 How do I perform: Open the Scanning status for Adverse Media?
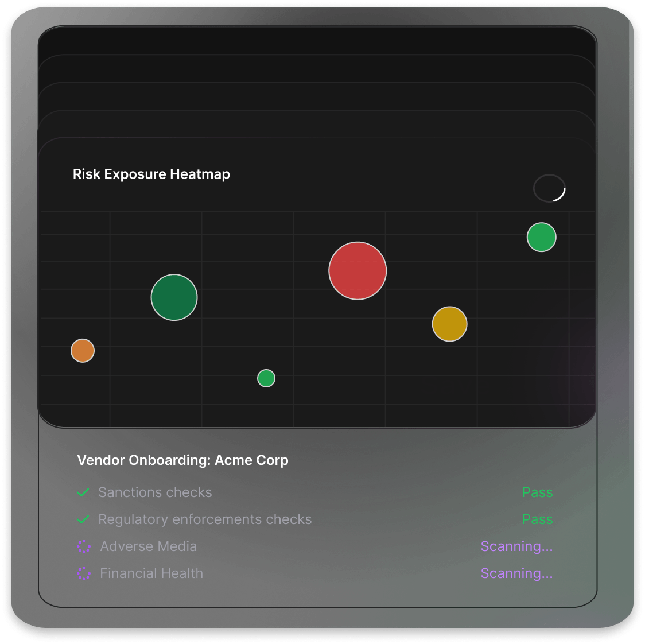[516, 546]
